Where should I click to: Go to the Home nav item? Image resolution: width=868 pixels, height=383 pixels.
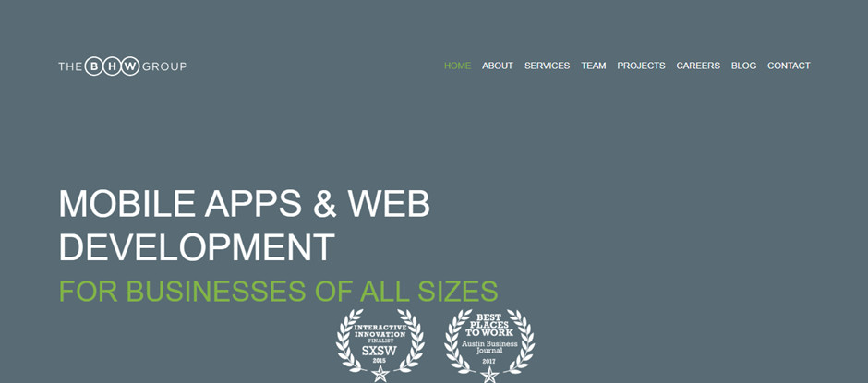(457, 66)
